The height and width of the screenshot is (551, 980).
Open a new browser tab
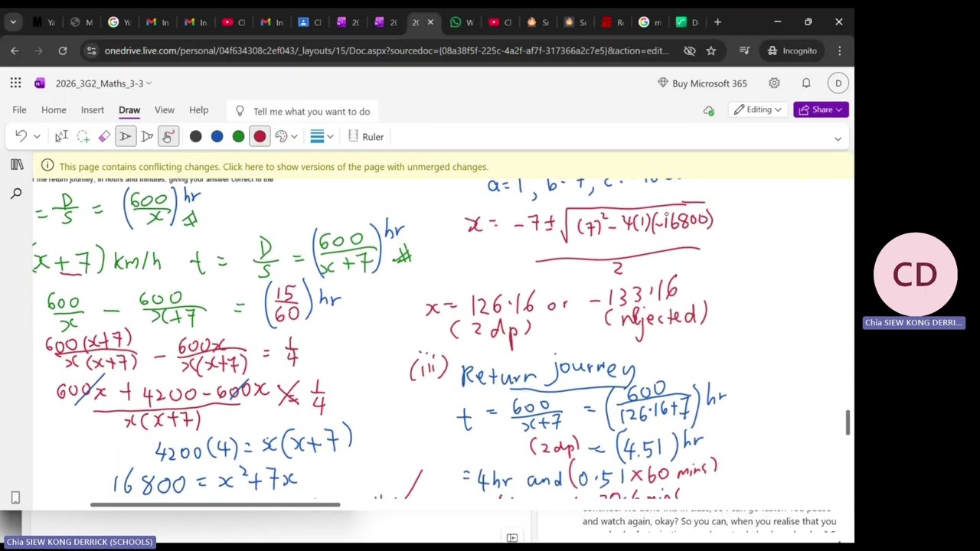717,22
